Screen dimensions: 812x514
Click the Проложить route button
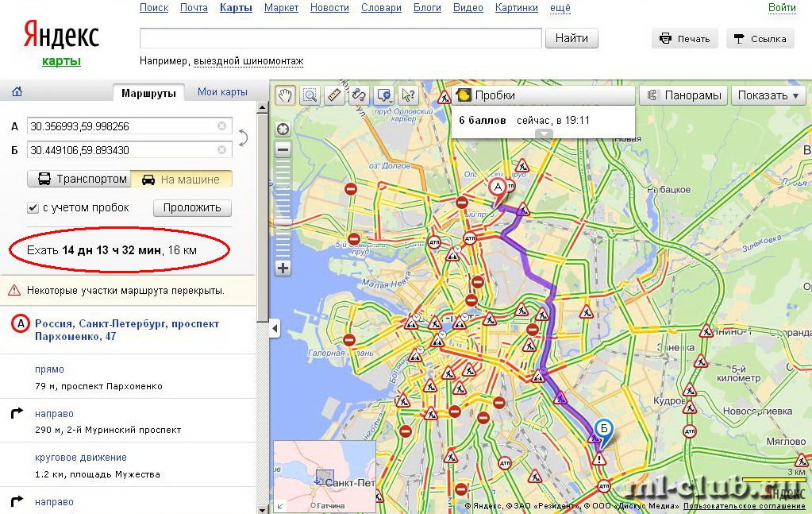[x=192, y=208]
